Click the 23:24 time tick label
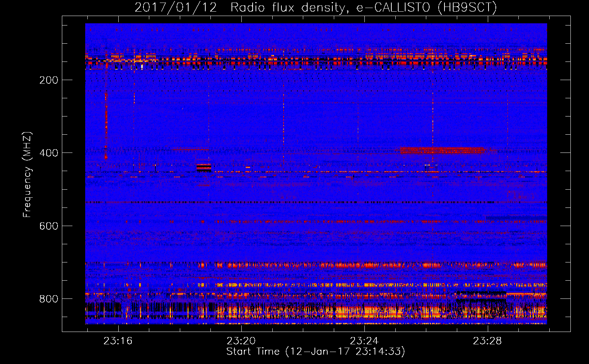 pyautogui.click(x=364, y=341)
